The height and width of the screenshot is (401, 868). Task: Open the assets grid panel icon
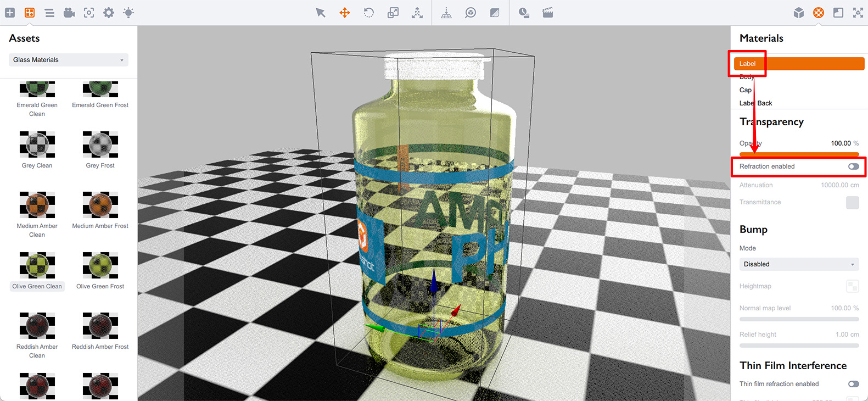click(x=30, y=13)
